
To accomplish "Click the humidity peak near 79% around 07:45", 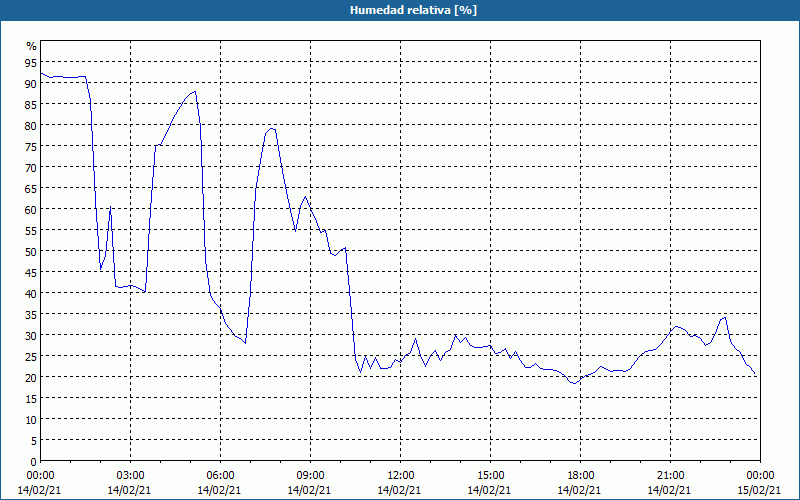I will tap(272, 129).
